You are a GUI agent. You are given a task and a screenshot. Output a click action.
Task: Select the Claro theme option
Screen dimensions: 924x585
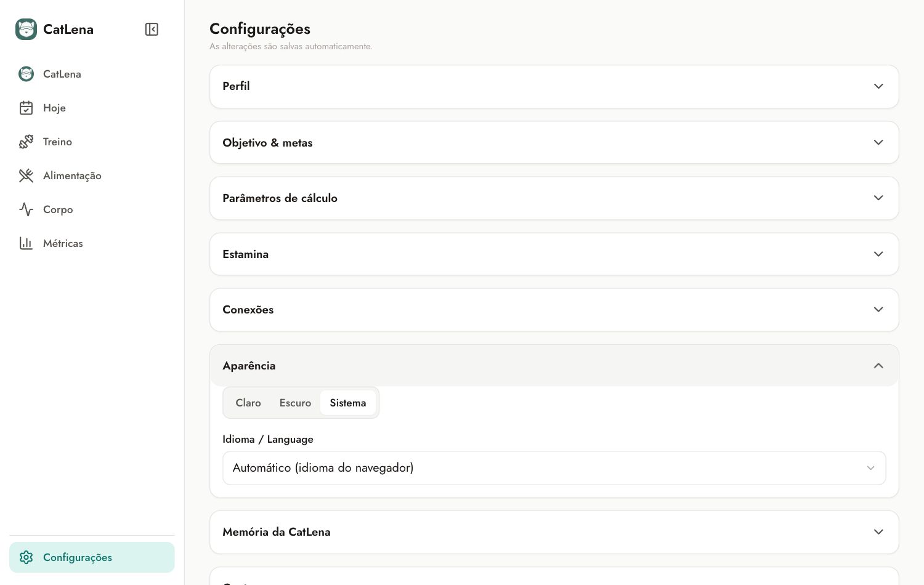tap(248, 403)
